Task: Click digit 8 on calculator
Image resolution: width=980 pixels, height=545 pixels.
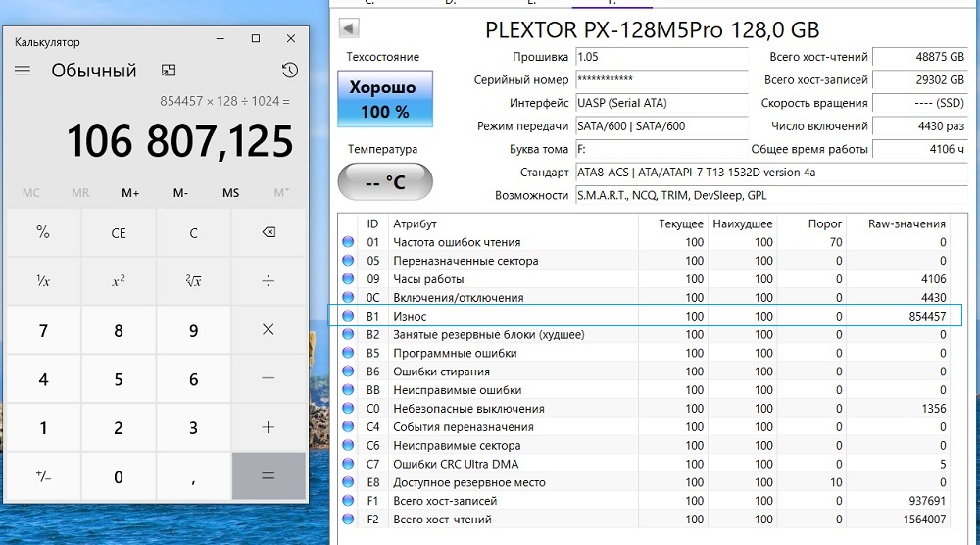Action: (x=119, y=330)
